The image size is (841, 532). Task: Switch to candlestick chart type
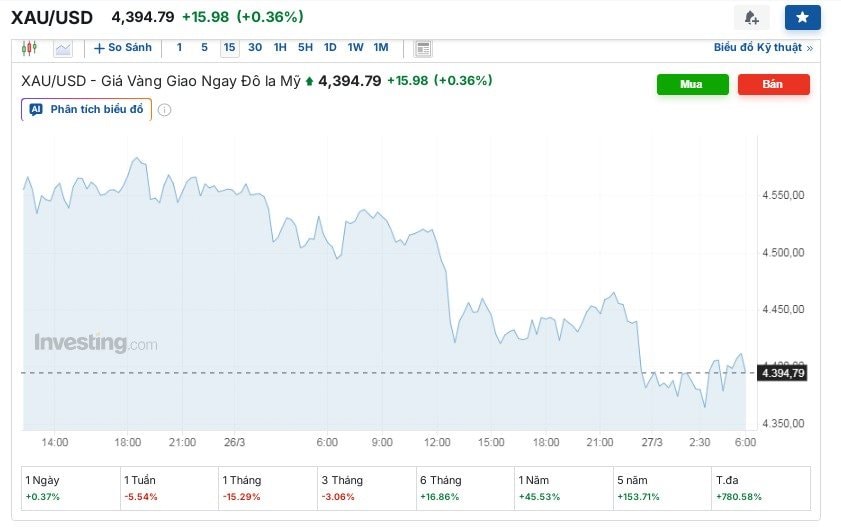coord(28,48)
